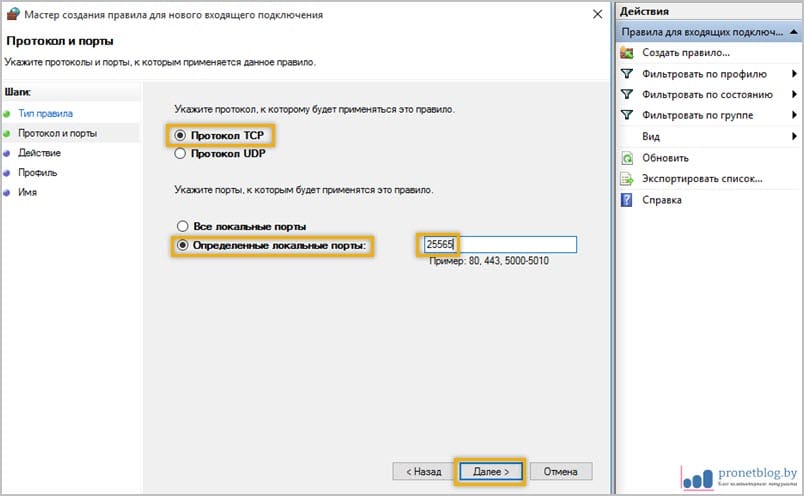Image resolution: width=804 pixels, height=496 pixels.
Task: Open the Действие step in the sidebar
Action: (x=39, y=153)
